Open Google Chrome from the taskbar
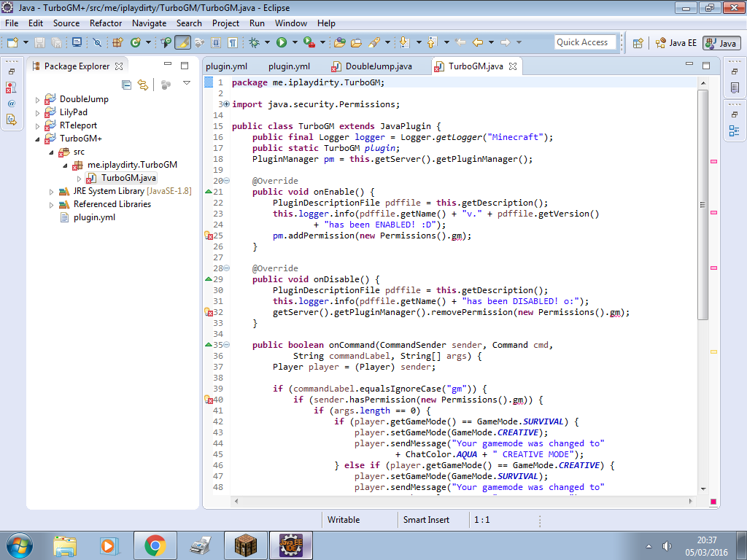This screenshot has width=747, height=560. point(155,545)
